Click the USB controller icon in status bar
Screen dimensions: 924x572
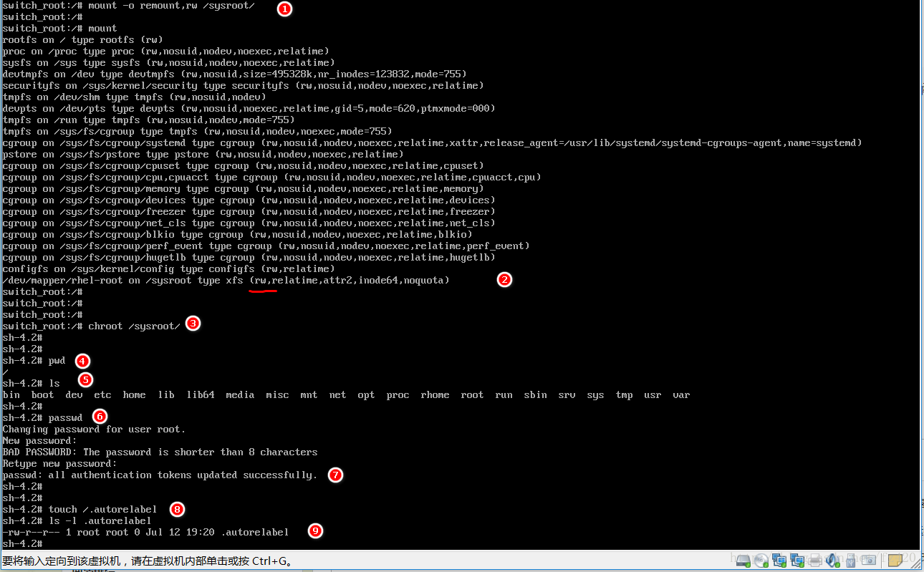851,561
